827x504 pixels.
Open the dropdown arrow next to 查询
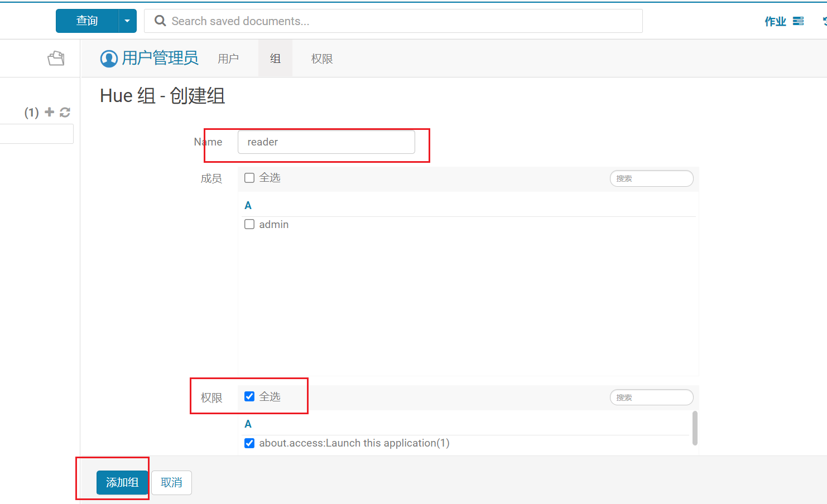pos(127,21)
